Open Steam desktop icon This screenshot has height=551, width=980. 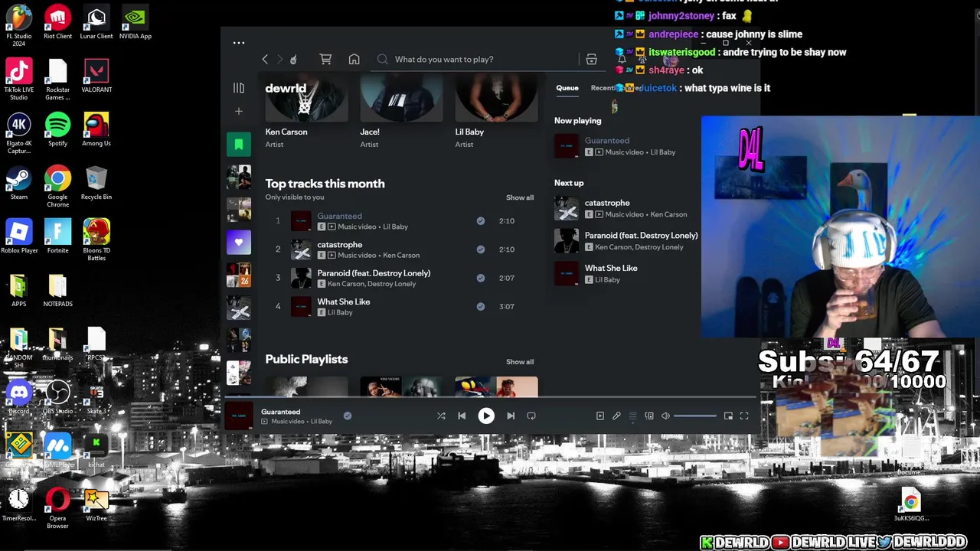(19, 184)
